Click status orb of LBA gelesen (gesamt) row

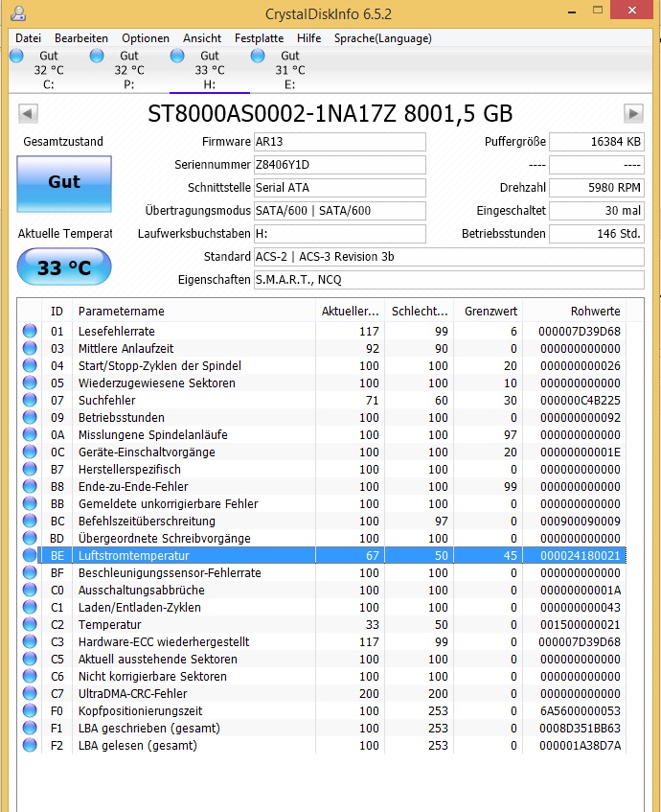30,745
